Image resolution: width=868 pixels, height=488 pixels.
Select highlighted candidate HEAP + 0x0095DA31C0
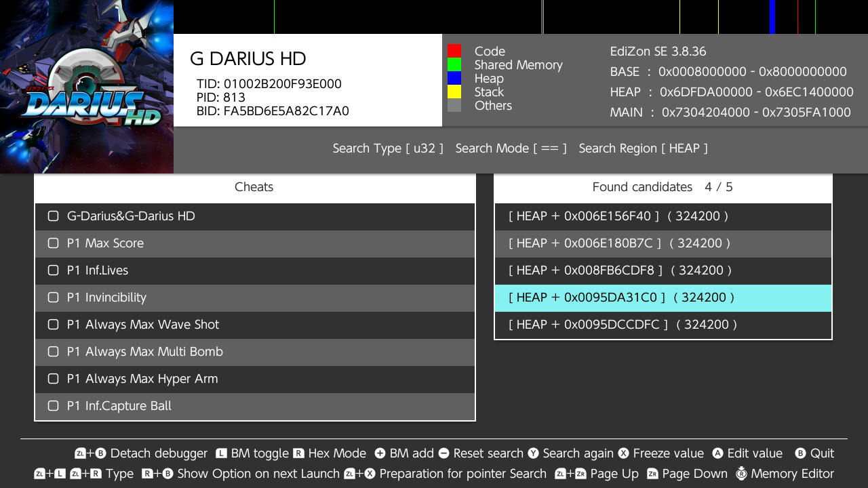coord(663,298)
